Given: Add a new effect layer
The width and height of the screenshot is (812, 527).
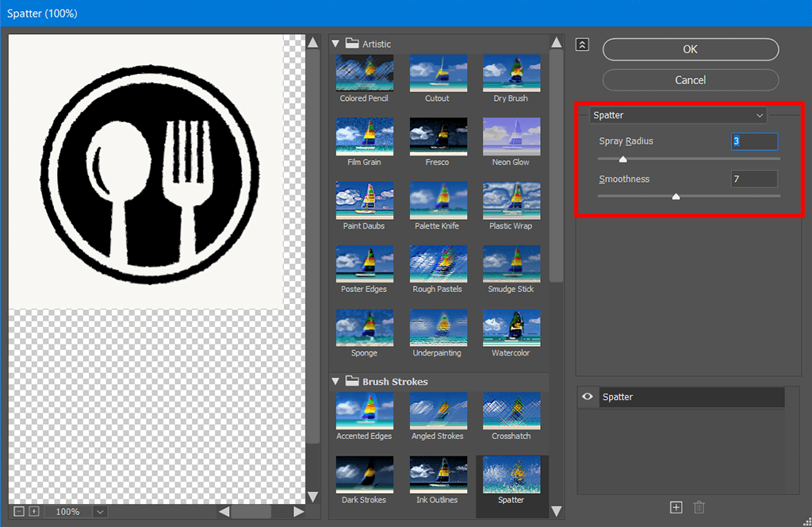Looking at the screenshot, I should click(676, 507).
